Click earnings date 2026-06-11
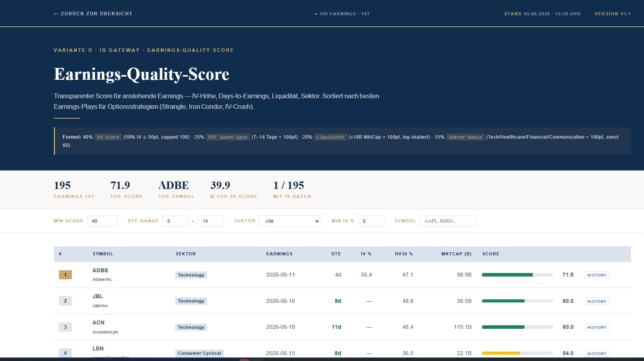 click(x=281, y=275)
